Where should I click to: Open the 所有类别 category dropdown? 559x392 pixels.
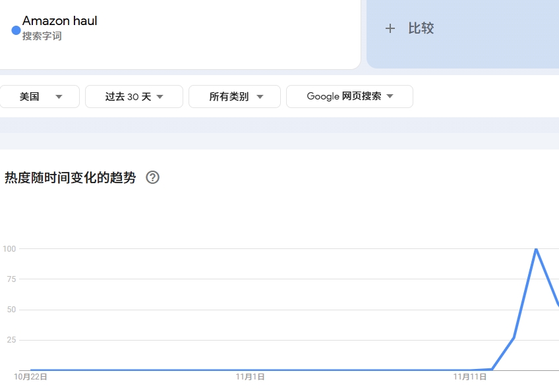[235, 97]
